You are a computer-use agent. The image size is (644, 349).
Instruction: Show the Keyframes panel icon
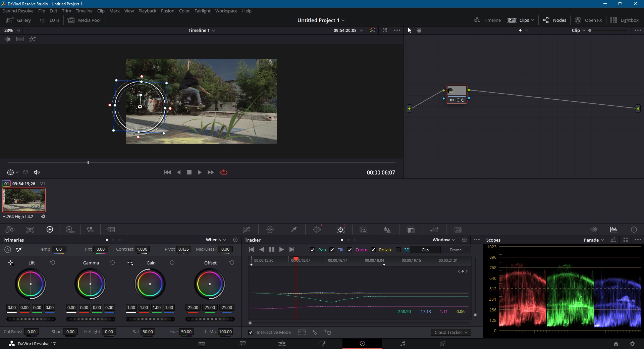(594, 230)
